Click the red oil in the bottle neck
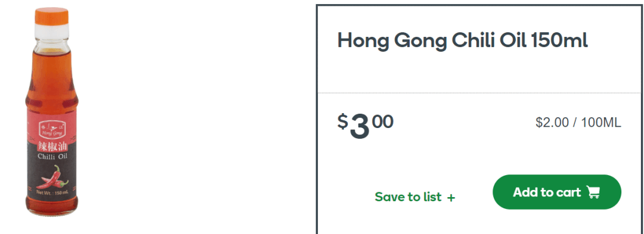This screenshot has width=644, height=234. click(x=51, y=70)
